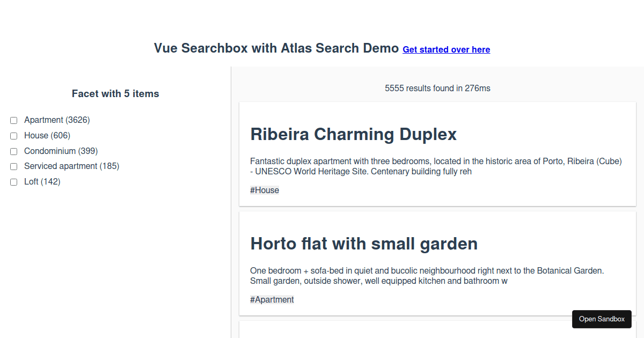Click the 'Vue Searchbox with Atlas Search Demo' title
Image resolution: width=644 pixels, height=338 pixels.
tap(276, 48)
